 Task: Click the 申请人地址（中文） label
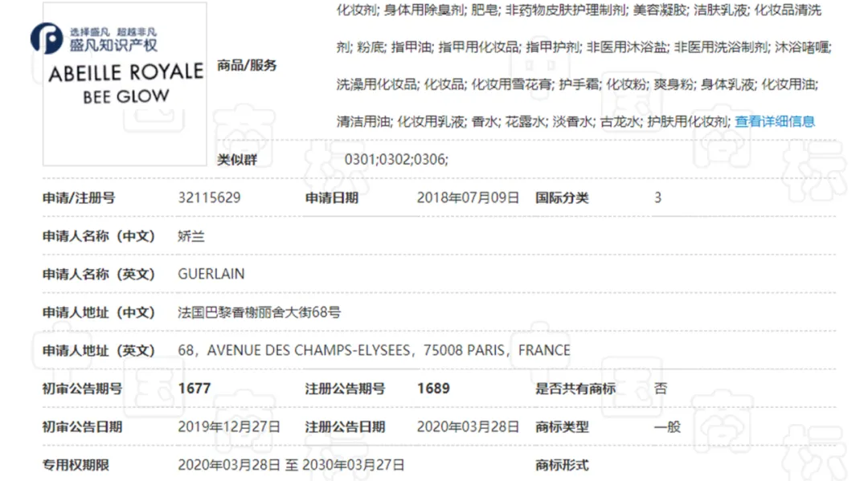coord(99,313)
